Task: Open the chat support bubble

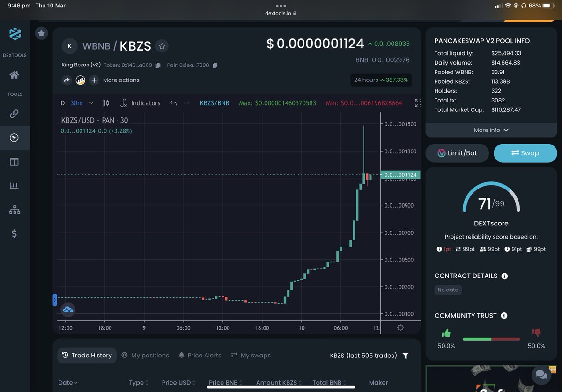Action: (x=541, y=375)
